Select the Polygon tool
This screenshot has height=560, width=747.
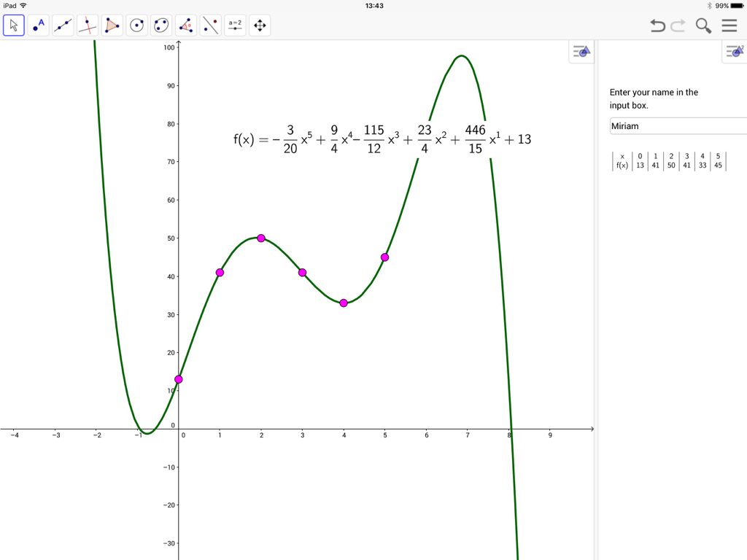coord(112,25)
